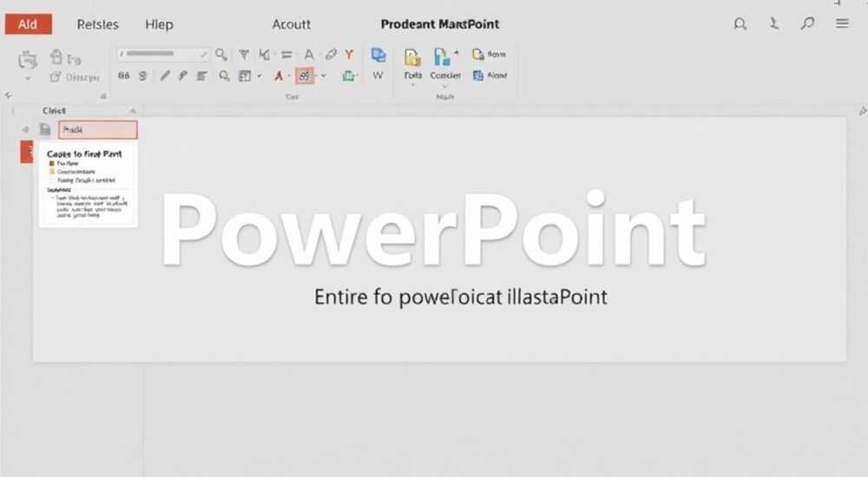Pick the yellow swatch in the Capes popup
868x477 pixels.
pos(52,172)
